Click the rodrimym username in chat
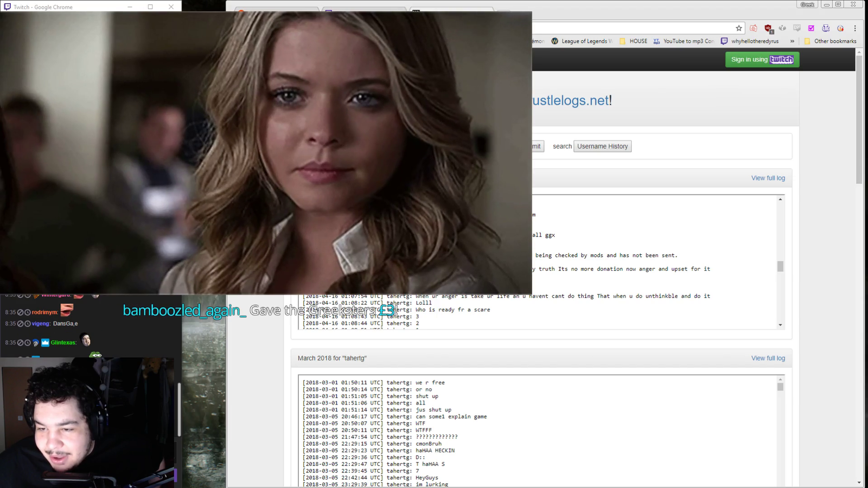Image resolution: width=868 pixels, height=488 pixels. pyautogui.click(x=44, y=312)
